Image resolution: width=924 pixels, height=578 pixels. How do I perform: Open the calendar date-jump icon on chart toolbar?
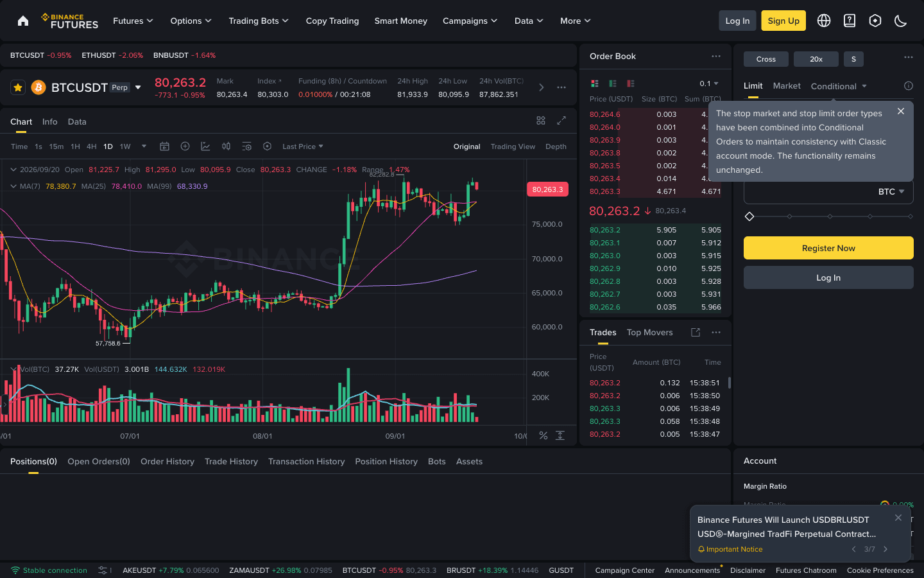tap(164, 146)
